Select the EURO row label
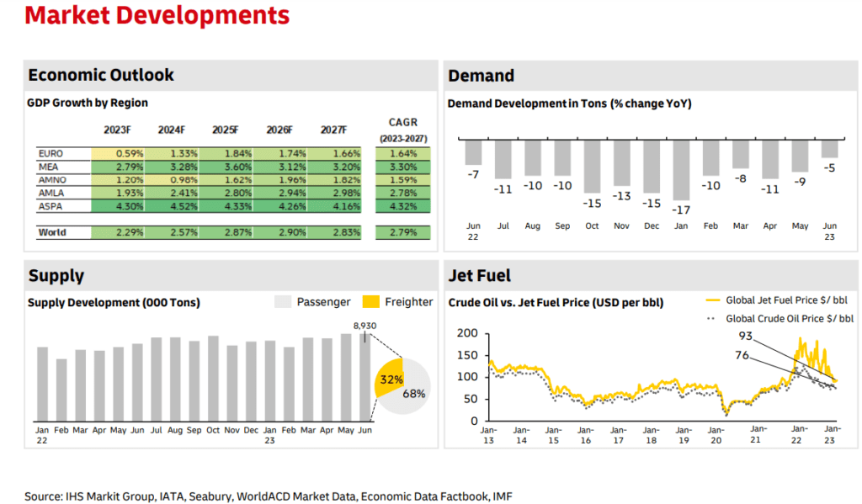Image resolution: width=862 pixels, height=504 pixels. click(x=51, y=153)
